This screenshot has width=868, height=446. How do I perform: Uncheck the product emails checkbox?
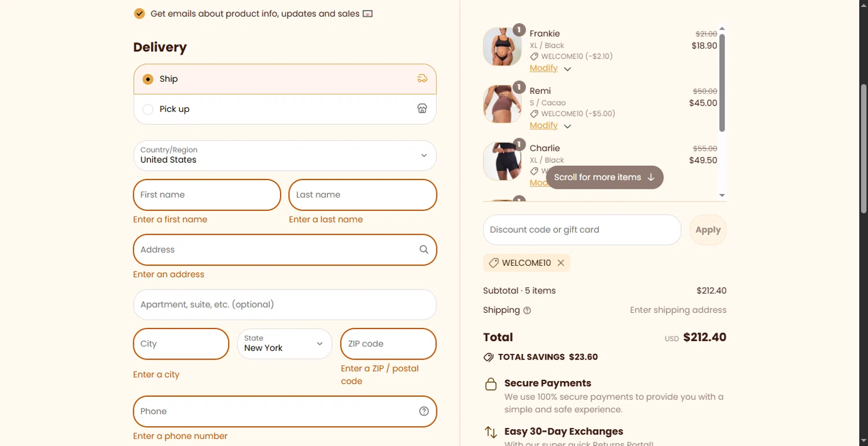pos(139,13)
